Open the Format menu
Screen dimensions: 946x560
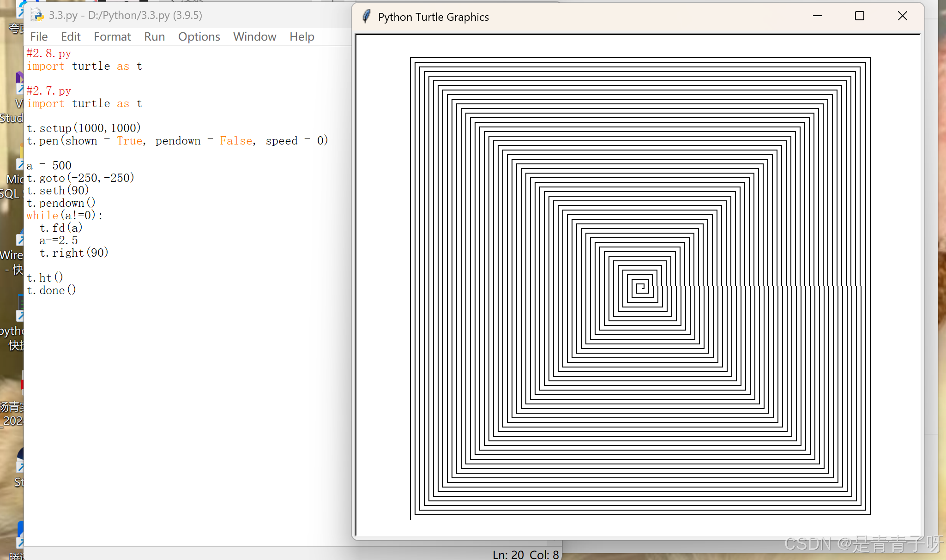coord(112,36)
